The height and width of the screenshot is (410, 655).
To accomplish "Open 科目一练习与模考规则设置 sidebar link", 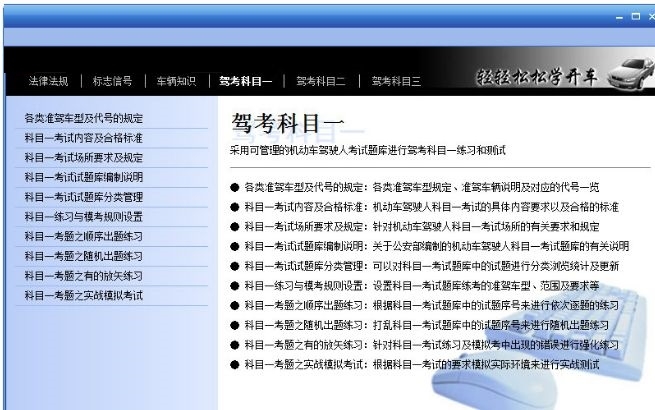I will click(84, 216).
